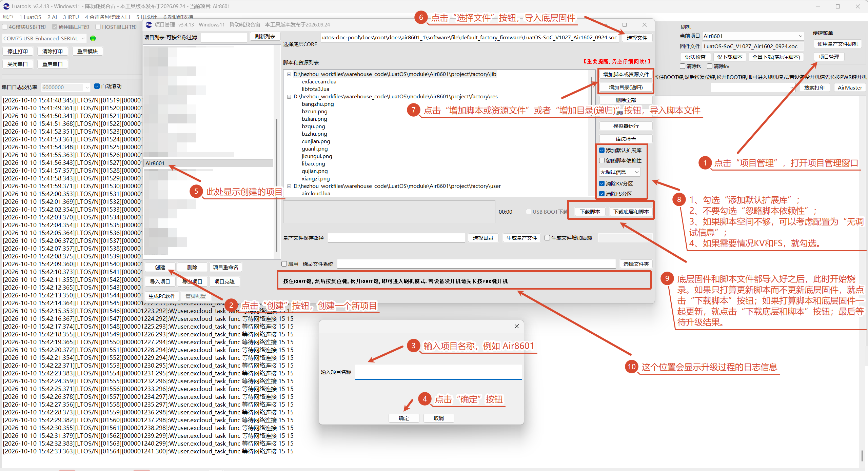
Task: Collapse the factory\res folder node
Action: tap(289, 97)
